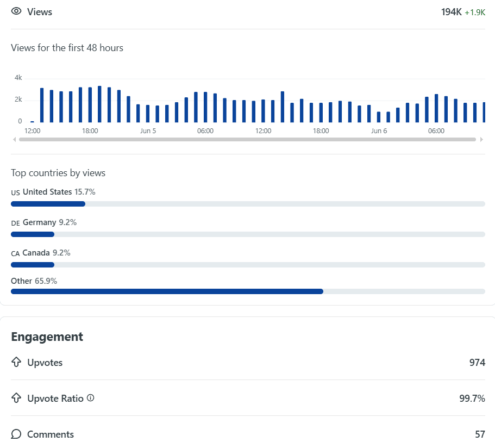Open the Upvote Ratio info icon
This screenshot has width=495, height=448.
point(91,398)
